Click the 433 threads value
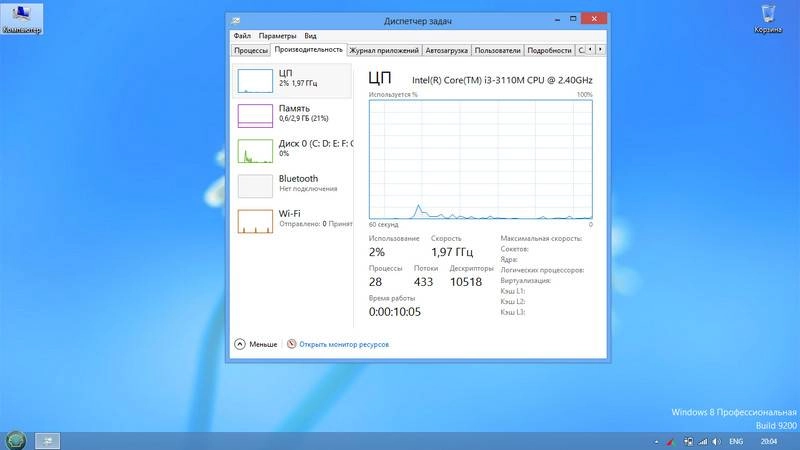800x450 pixels. [423, 282]
